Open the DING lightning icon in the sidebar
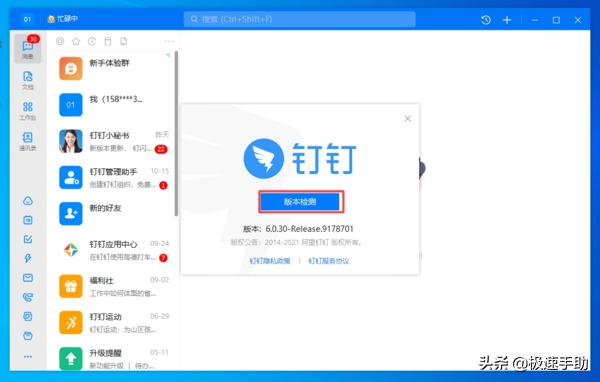Viewport: 600px width, 382px height. click(x=28, y=258)
